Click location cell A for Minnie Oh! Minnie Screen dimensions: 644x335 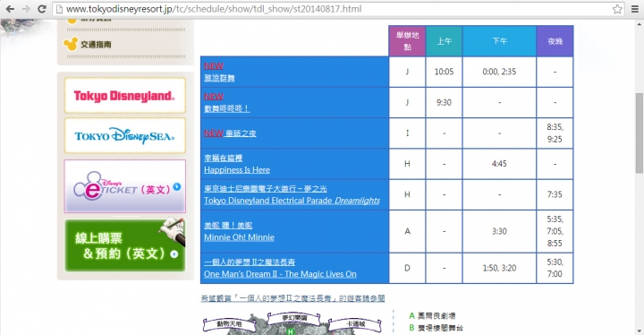click(408, 231)
